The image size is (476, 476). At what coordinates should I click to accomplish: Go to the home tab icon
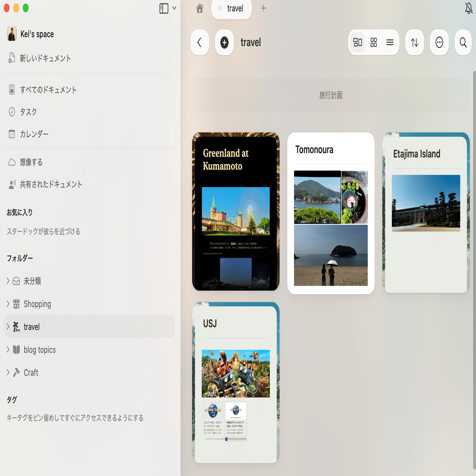click(x=200, y=8)
